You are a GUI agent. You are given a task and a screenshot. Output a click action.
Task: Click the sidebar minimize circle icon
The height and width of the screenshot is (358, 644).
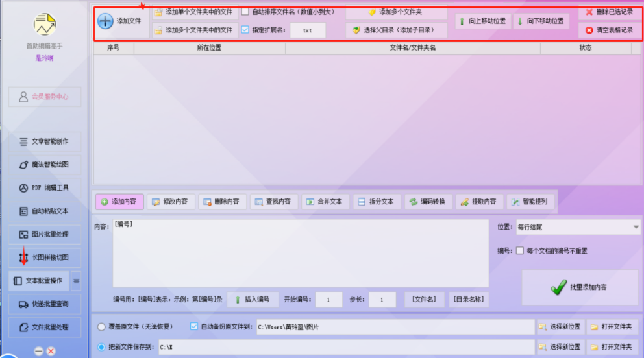(38, 351)
